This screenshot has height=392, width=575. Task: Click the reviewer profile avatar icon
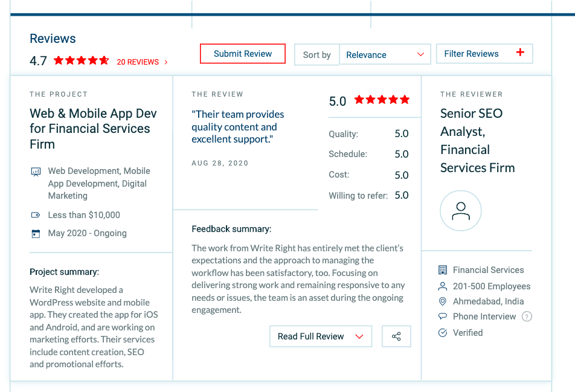[x=461, y=211]
